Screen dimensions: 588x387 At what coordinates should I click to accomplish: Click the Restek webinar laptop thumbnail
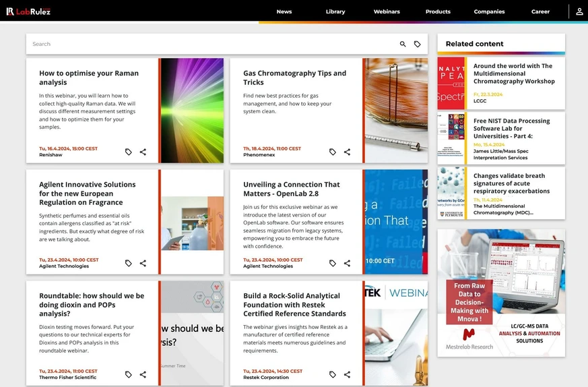(x=396, y=333)
